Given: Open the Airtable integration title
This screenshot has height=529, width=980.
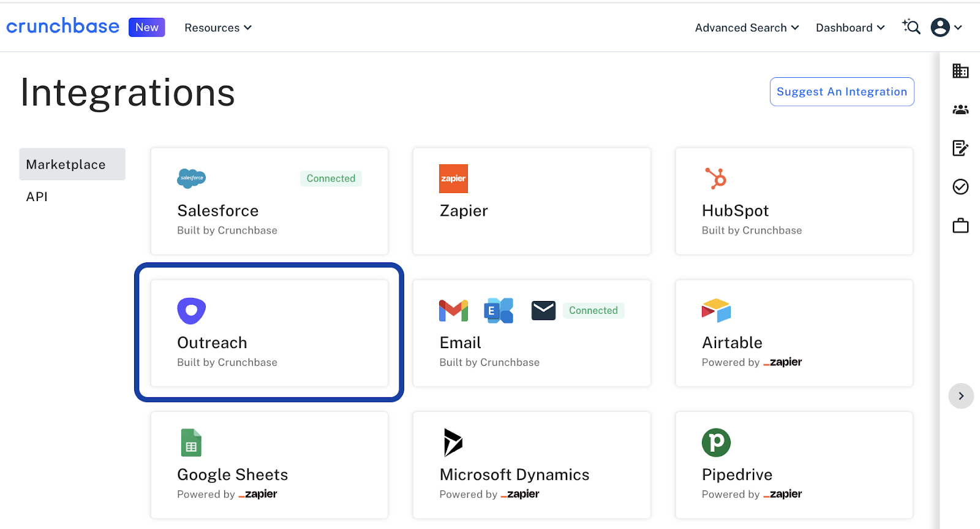Looking at the screenshot, I should 732,343.
